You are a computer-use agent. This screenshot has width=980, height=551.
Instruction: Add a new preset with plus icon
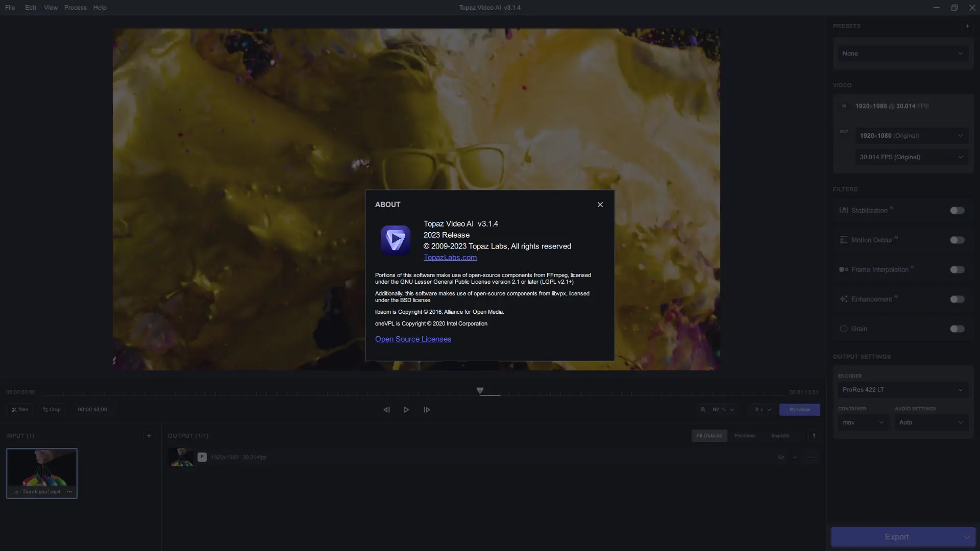(x=967, y=26)
